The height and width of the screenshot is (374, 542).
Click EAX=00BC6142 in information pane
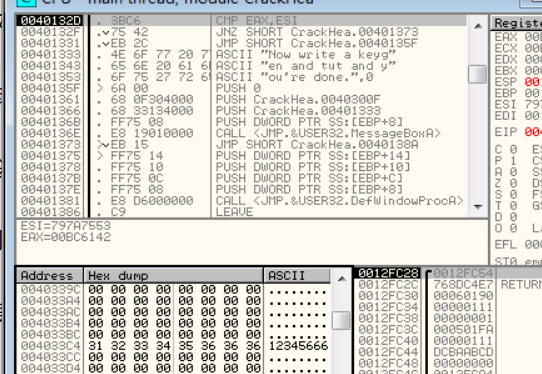click(66, 237)
